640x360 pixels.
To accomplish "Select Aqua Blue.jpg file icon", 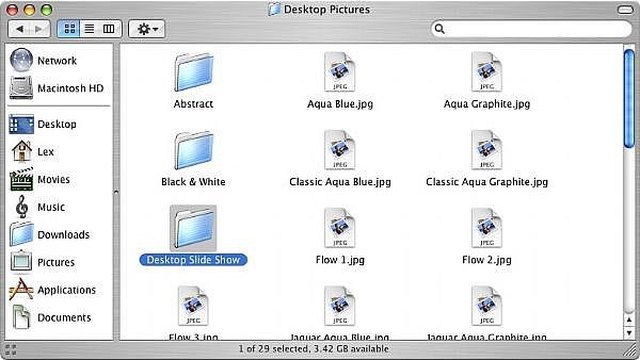I will 340,72.
